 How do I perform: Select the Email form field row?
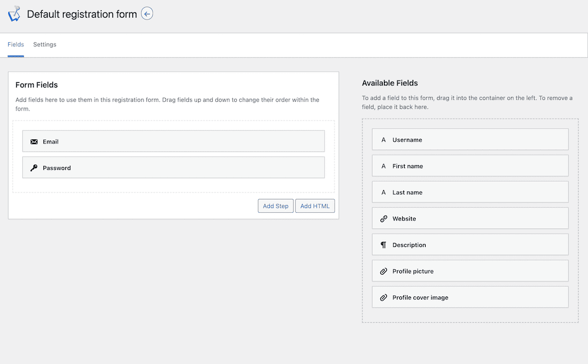pyautogui.click(x=173, y=141)
